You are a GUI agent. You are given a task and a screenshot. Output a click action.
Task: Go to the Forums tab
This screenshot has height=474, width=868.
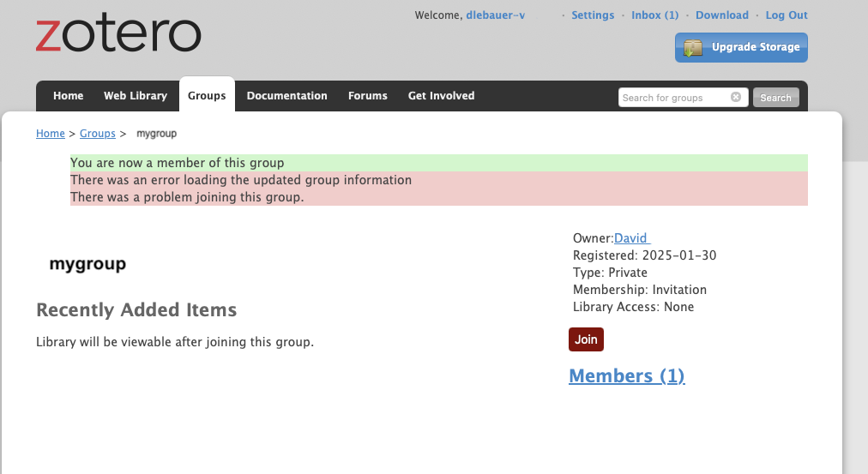tap(368, 96)
